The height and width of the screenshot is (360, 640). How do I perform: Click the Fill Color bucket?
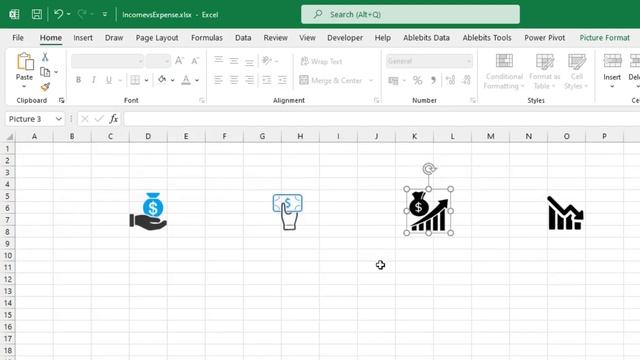click(162, 80)
